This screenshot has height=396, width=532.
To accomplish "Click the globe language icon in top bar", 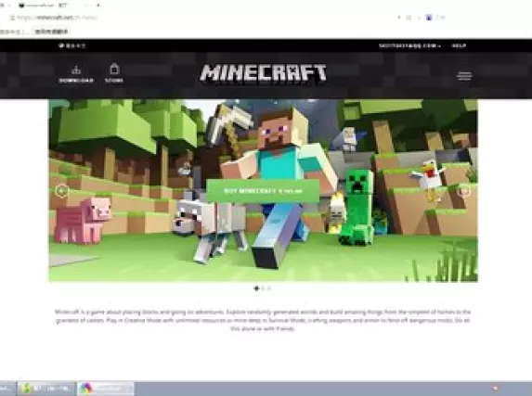I will coord(61,45).
